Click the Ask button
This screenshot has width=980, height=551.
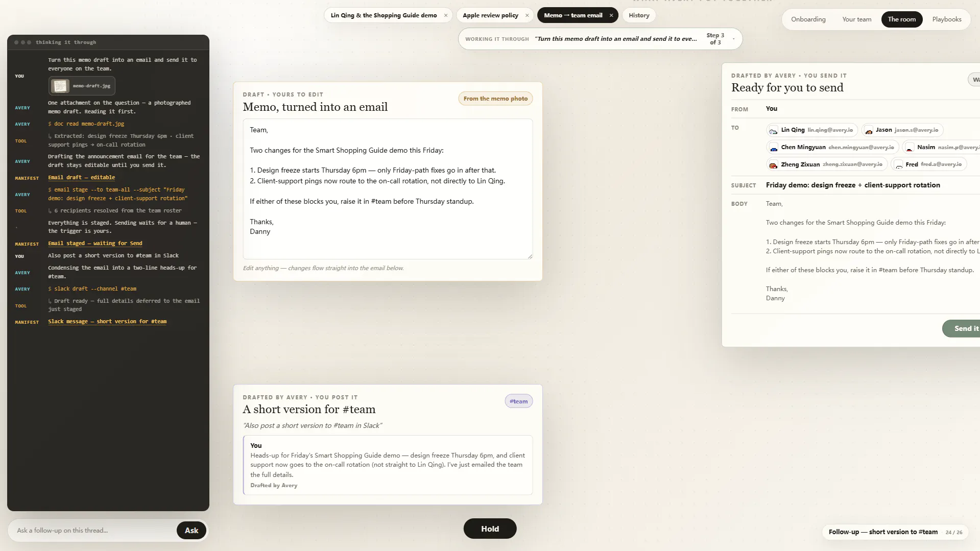[x=192, y=530]
